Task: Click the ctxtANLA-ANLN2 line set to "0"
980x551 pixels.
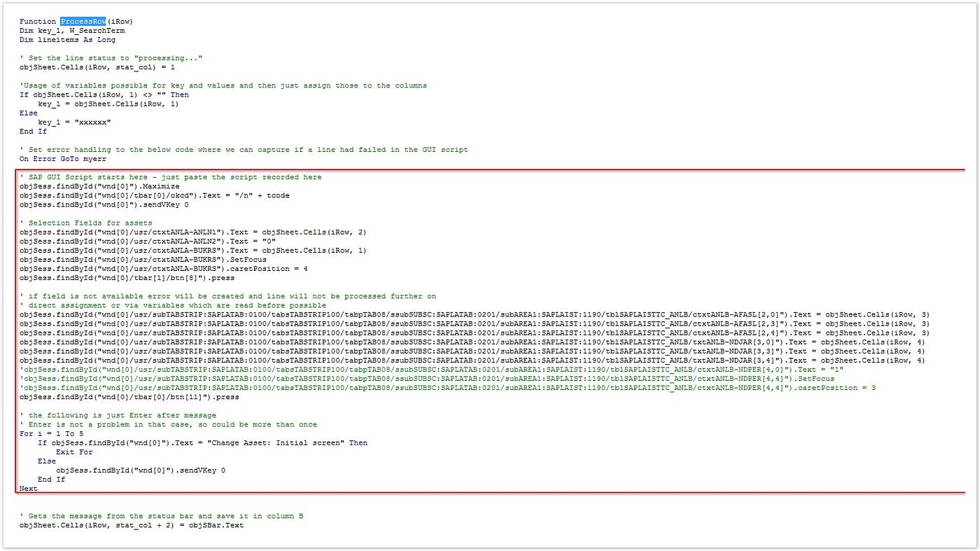Action: (x=147, y=241)
